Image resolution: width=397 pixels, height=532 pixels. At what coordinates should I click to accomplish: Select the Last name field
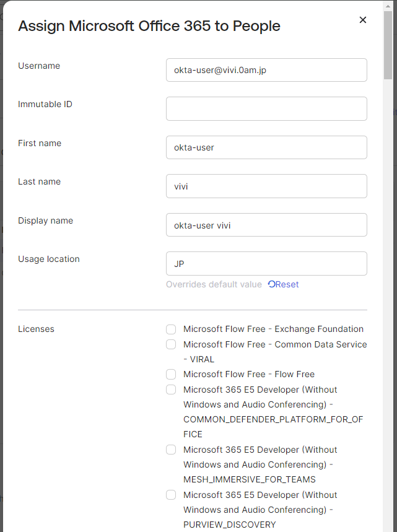266,186
